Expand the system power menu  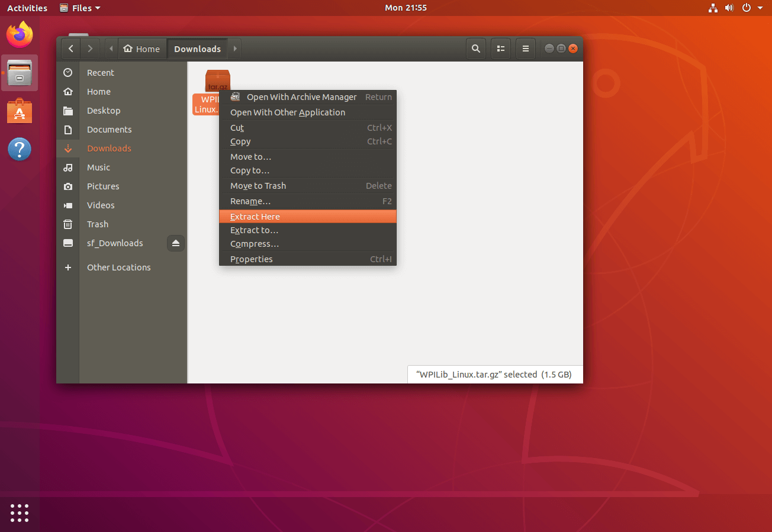(752, 8)
